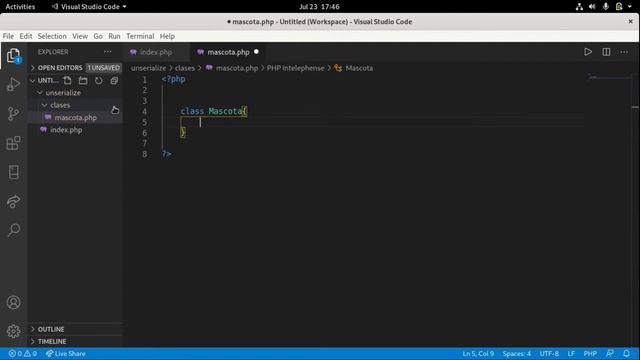Create a new folder in workspace
The height and width of the screenshot is (360, 640).
tap(83, 80)
